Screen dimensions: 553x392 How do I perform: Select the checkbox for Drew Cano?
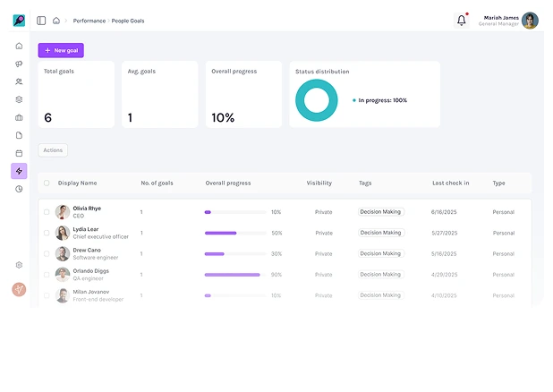click(47, 254)
